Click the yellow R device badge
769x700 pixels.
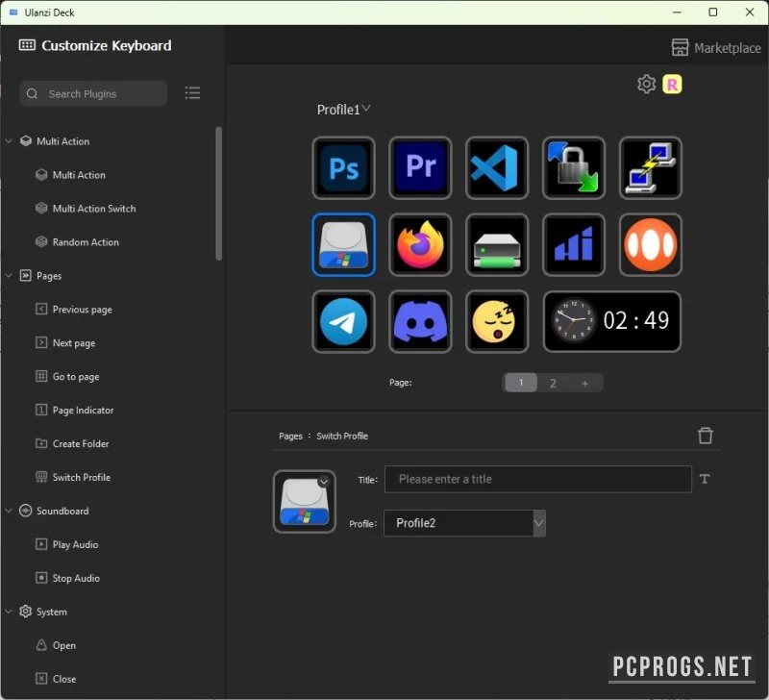672,85
